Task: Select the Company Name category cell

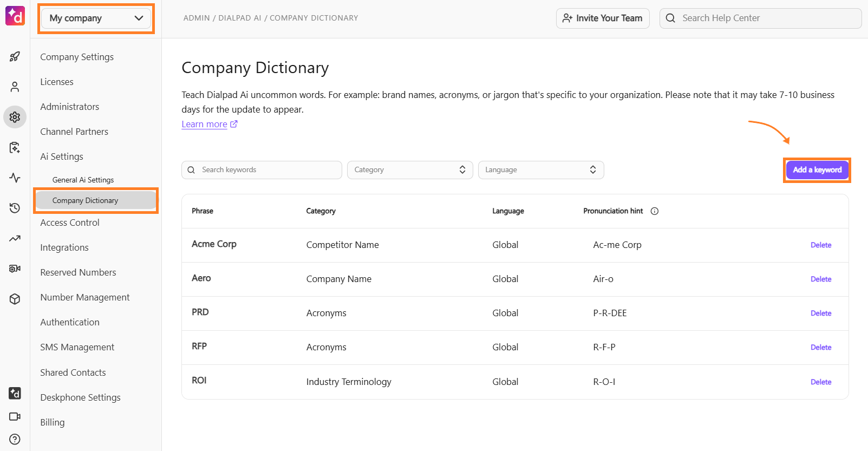Action: pos(339,279)
